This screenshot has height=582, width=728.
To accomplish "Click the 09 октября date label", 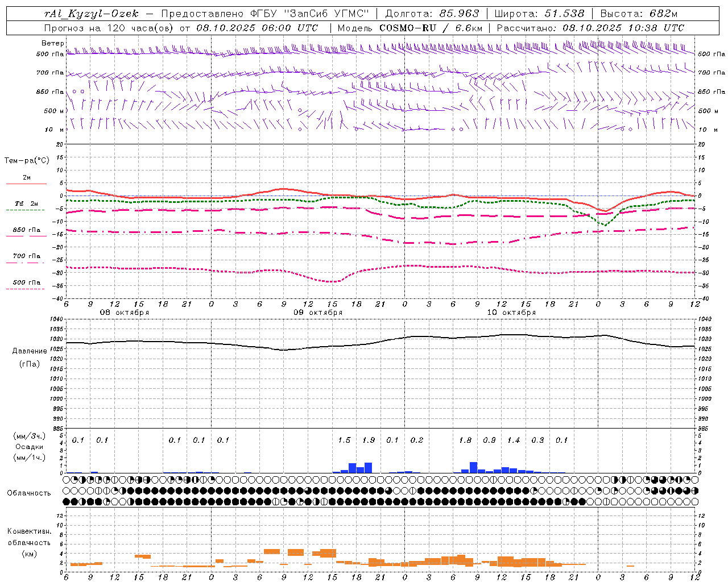I will (x=318, y=313).
